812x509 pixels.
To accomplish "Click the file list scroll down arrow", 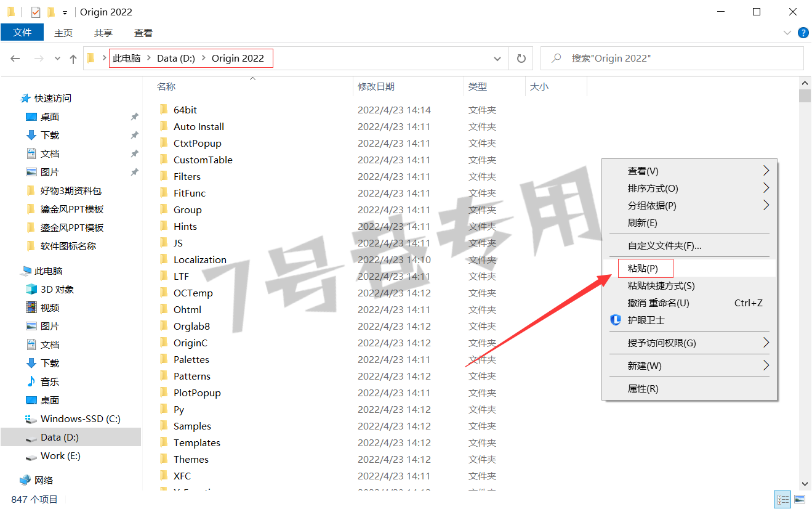I will point(805,484).
